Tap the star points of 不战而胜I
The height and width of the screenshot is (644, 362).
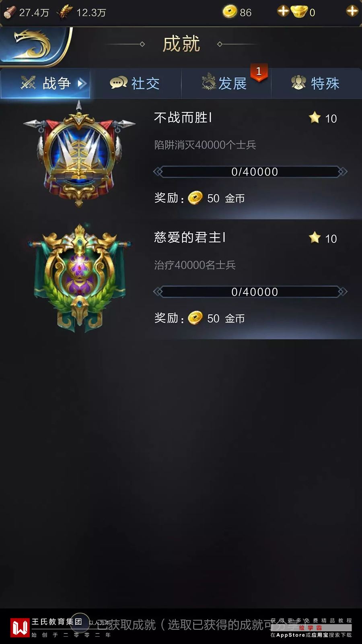click(x=323, y=118)
